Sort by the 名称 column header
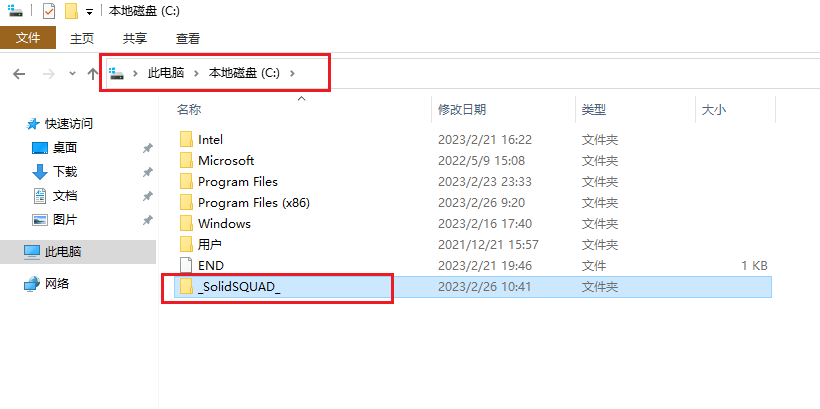Image resolution: width=820 pixels, height=409 pixels. click(x=189, y=109)
